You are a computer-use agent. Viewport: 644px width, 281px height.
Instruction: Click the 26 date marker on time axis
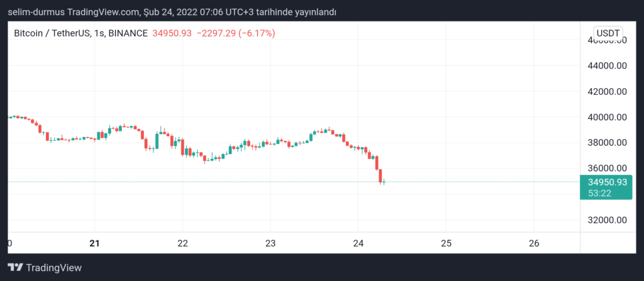point(534,243)
